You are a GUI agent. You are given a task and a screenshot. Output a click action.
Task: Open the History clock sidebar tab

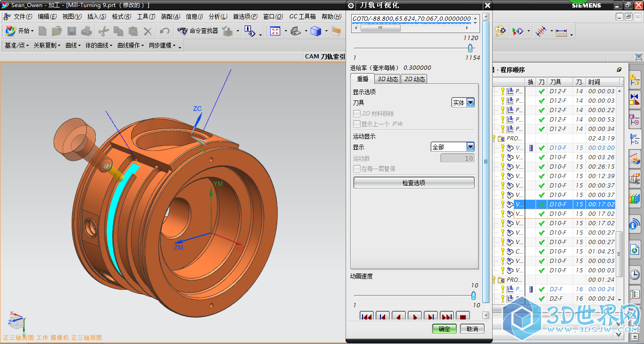pos(635,274)
